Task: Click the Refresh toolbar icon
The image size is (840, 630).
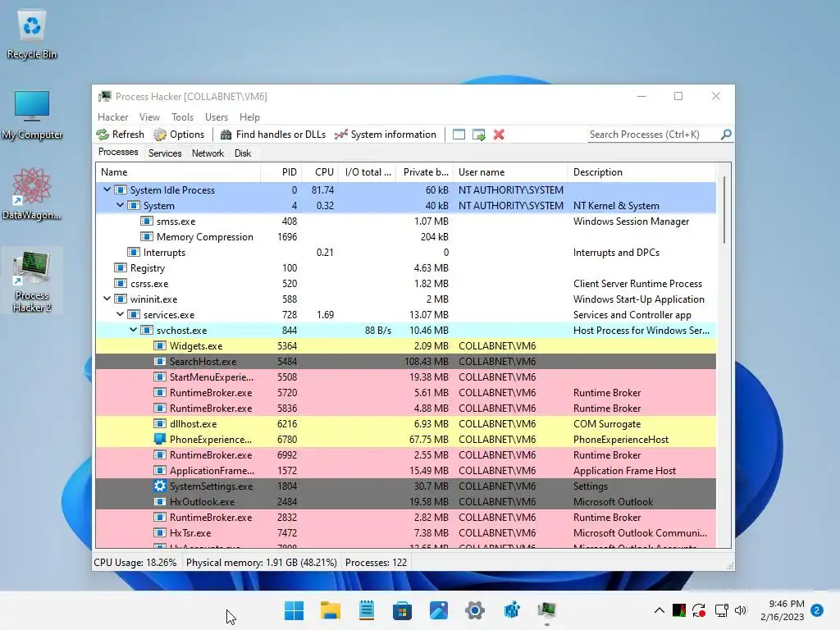Action: [x=103, y=135]
